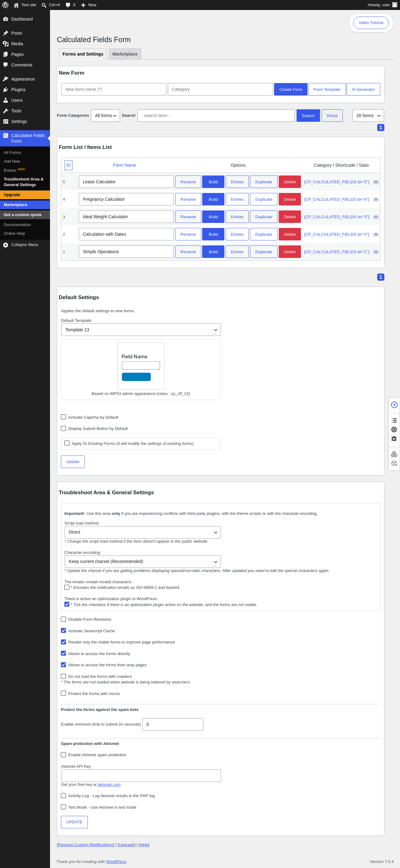Image resolution: width=400 pixels, height=868 pixels.
Task: Check Display Submit Button by Default
Action: (63, 428)
